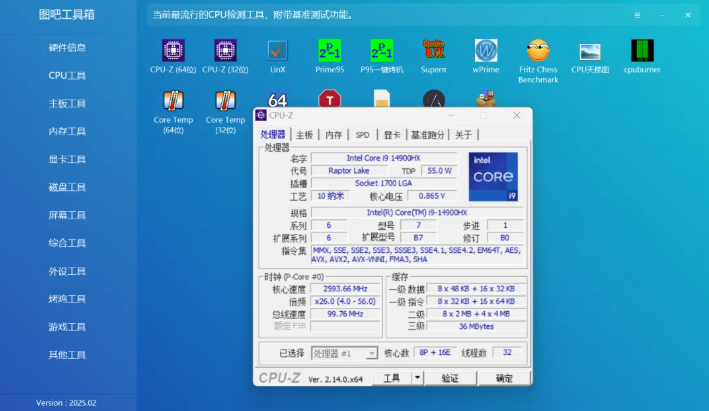Image resolution: width=709 pixels, height=411 pixels.
Task: Click the 确定 button in CPU-Z
Action: point(504,378)
